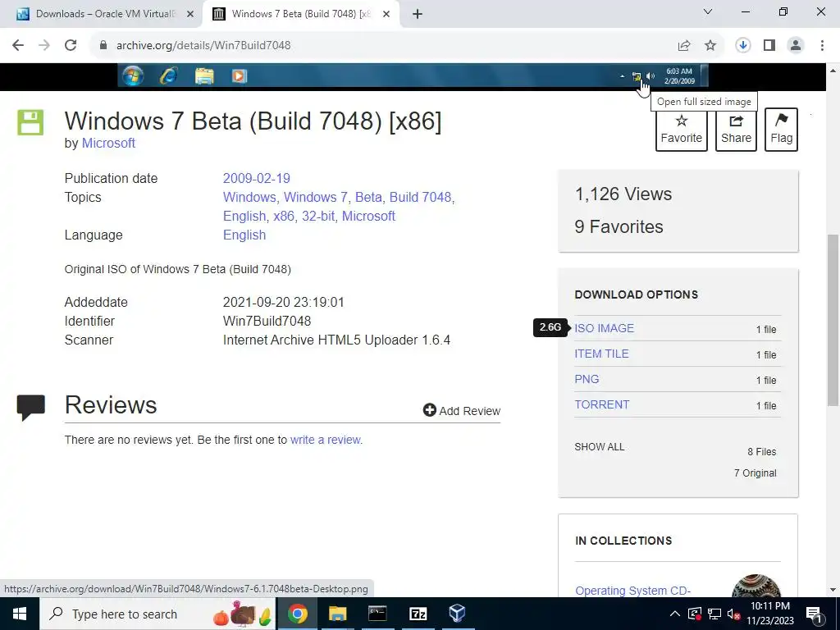Click the Share button

736,130
